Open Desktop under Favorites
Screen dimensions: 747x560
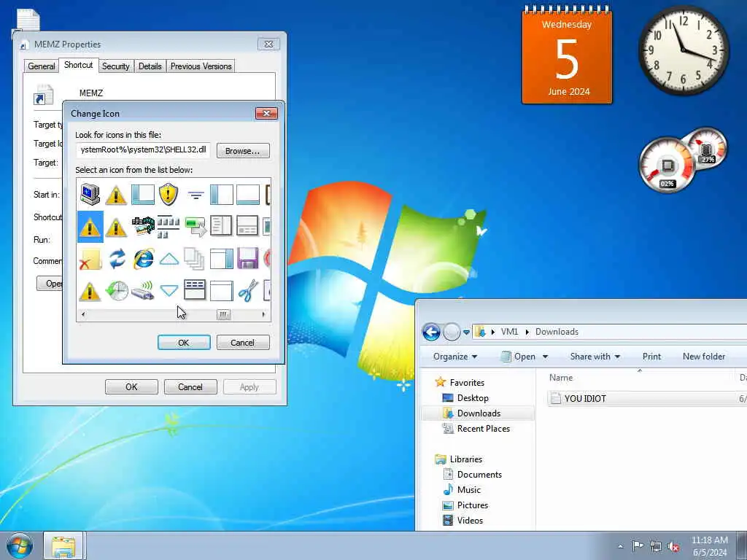[x=473, y=397]
